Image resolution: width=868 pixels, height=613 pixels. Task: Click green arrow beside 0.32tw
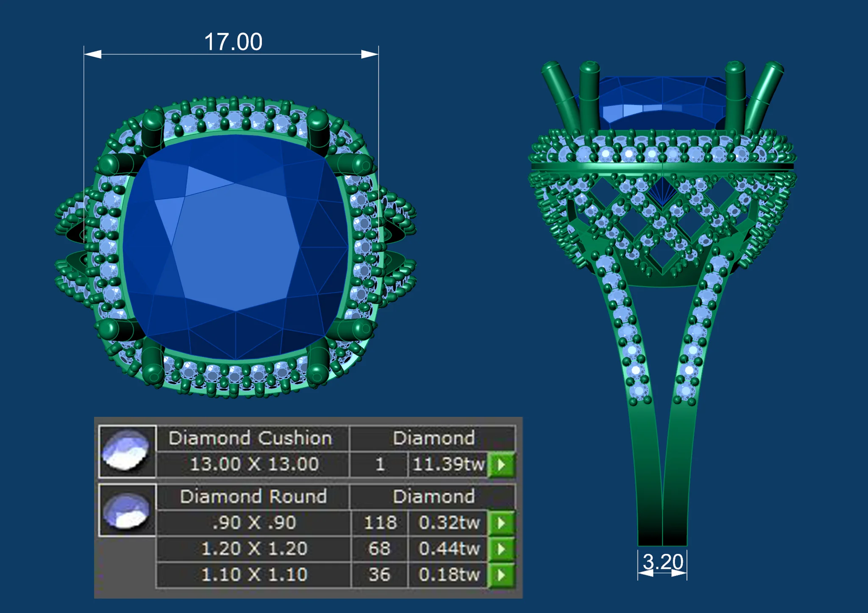[x=501, y=523]
